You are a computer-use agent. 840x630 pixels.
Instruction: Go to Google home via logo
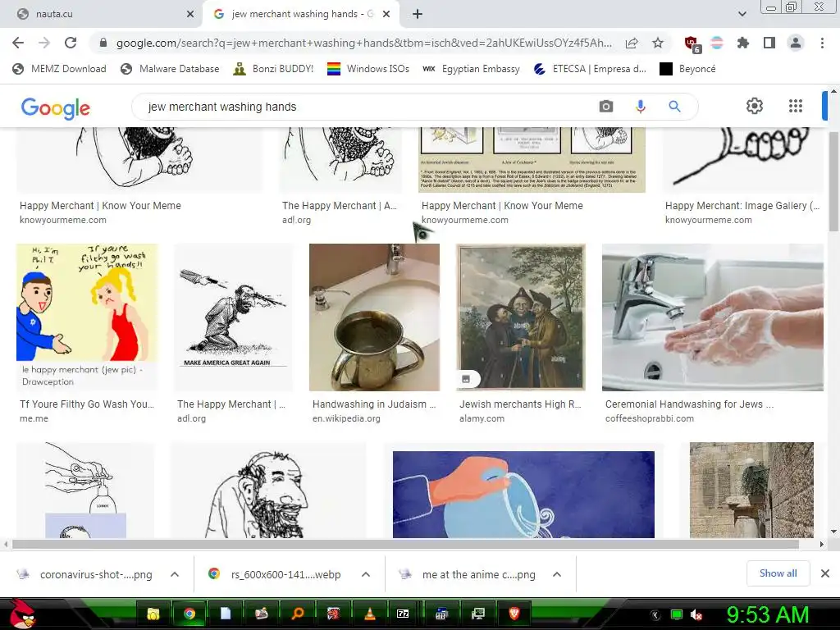[x=56, y=107]
